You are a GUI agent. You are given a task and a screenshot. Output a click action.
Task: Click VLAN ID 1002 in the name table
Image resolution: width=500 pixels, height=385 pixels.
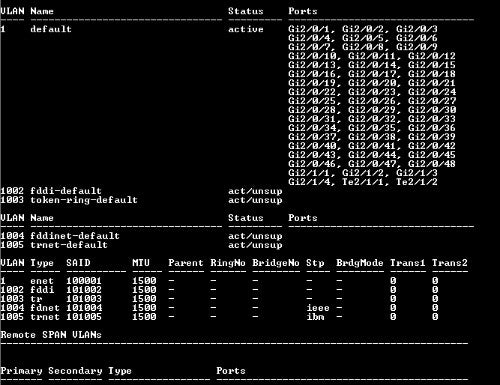click(x=12, y=191)
